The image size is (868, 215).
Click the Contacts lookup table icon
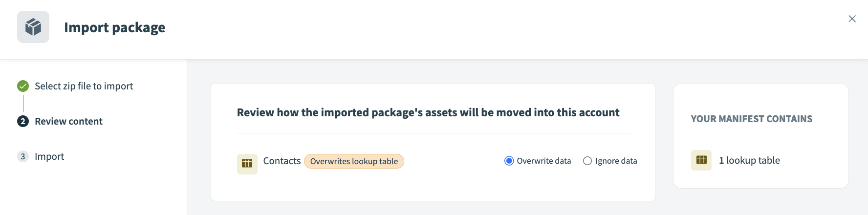tap(247, 164)
